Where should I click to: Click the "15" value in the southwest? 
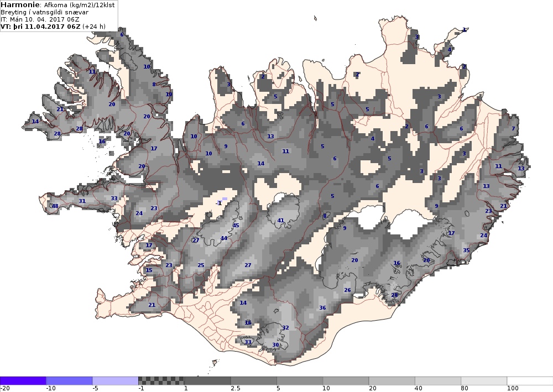(149, 270)
